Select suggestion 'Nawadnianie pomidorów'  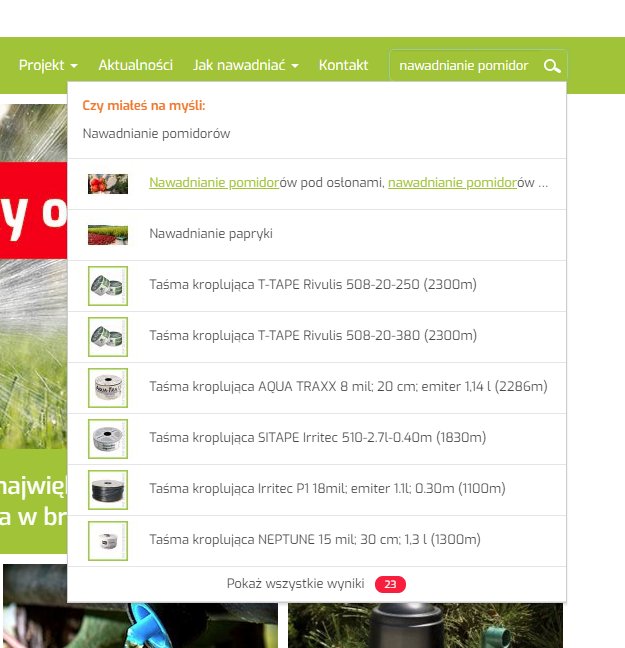[x=156, y=133]
